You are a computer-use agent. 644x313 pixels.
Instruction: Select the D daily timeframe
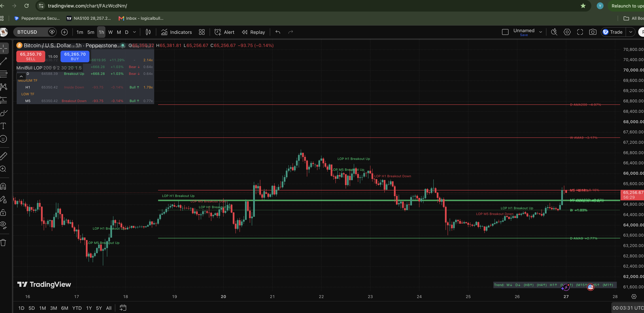(127, 32)
